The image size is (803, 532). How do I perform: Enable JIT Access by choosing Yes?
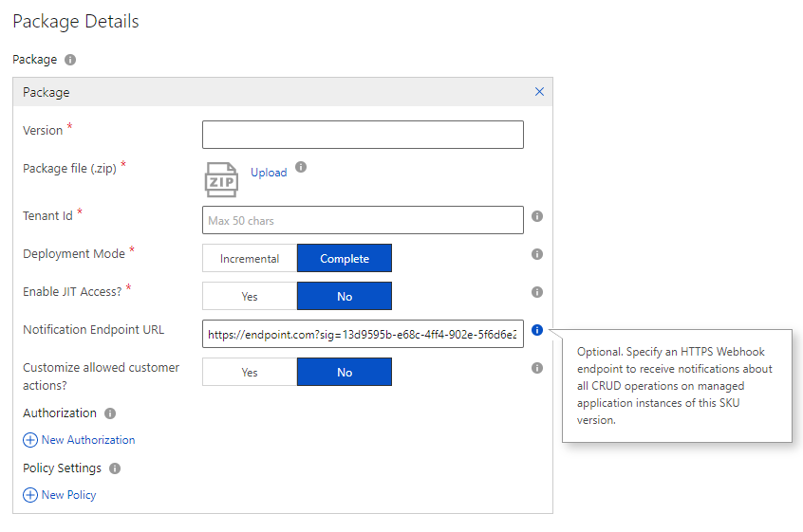(x=250, y=296)
